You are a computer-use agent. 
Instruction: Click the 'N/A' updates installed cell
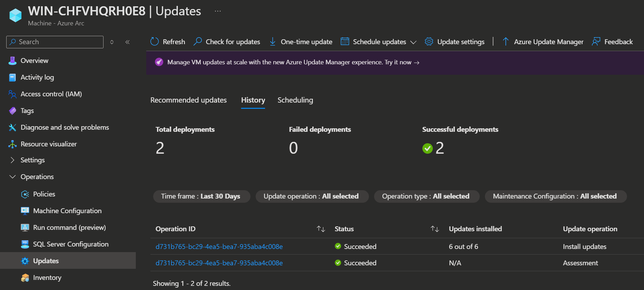coord(455,263)
